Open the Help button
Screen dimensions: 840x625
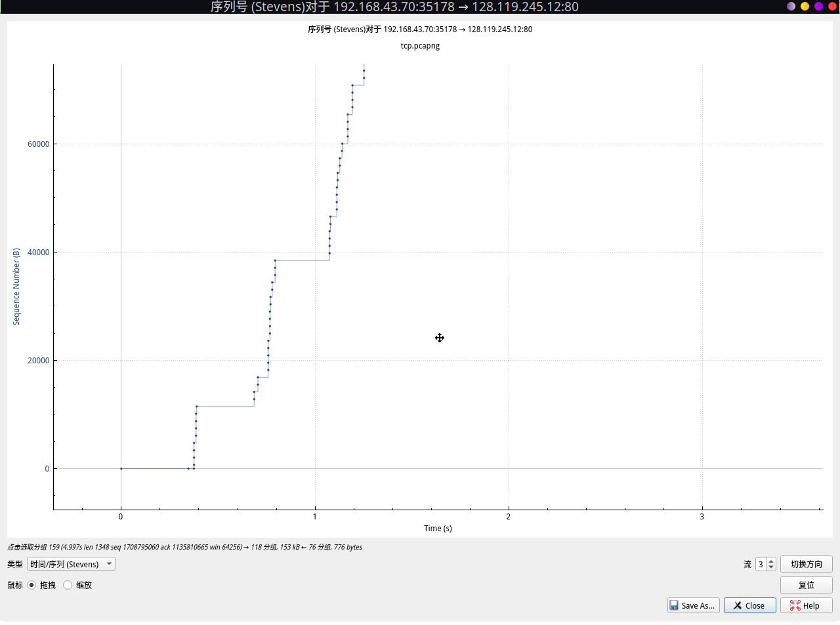pos(806,605)
